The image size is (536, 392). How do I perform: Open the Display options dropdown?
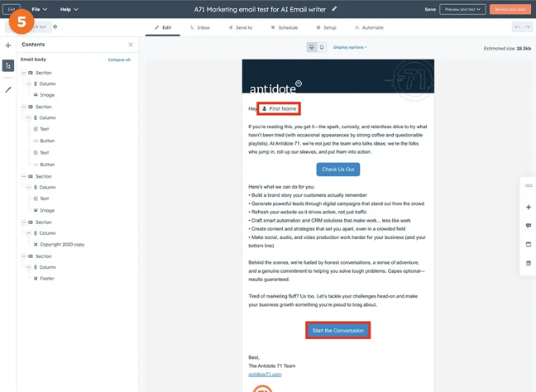tap(350, 47)
